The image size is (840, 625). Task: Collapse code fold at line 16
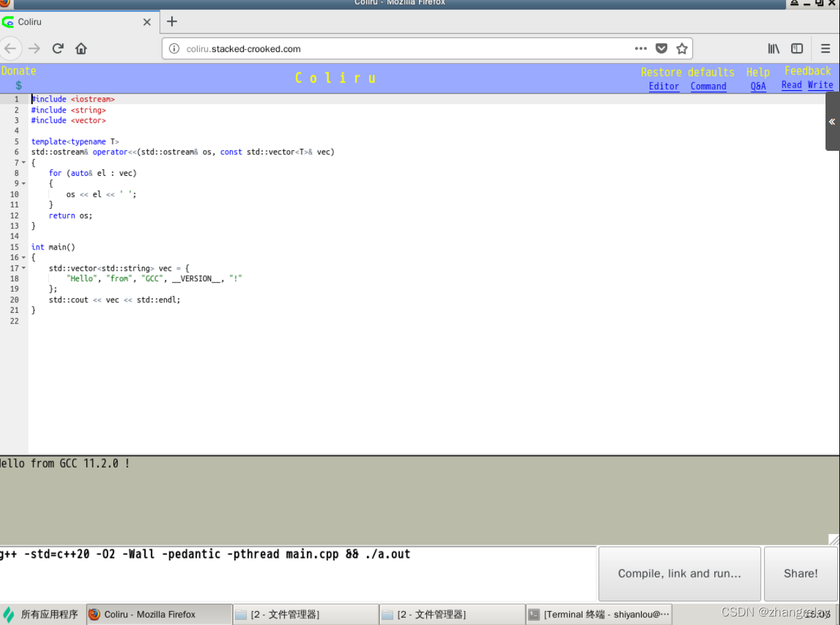tap(24, 258)
